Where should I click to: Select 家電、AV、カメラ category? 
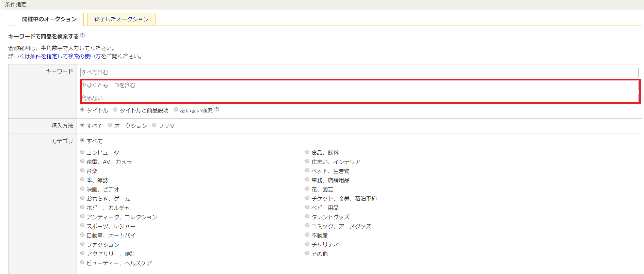(x=82, y=161)
